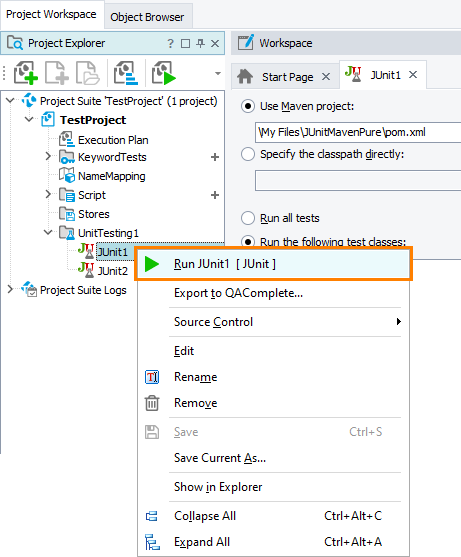Add a new item to KeywordTests via plus

pos(215,157)
